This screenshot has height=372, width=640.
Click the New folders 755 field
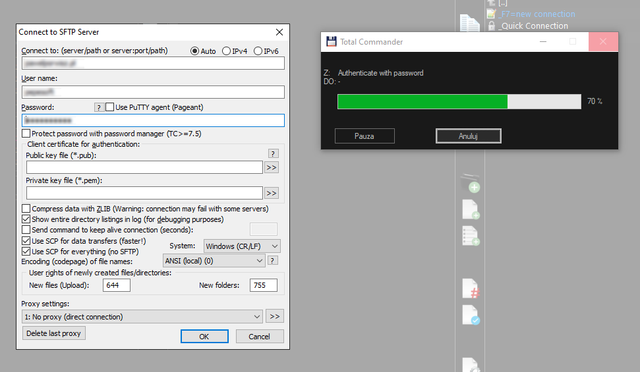click(x=264, y=285)
